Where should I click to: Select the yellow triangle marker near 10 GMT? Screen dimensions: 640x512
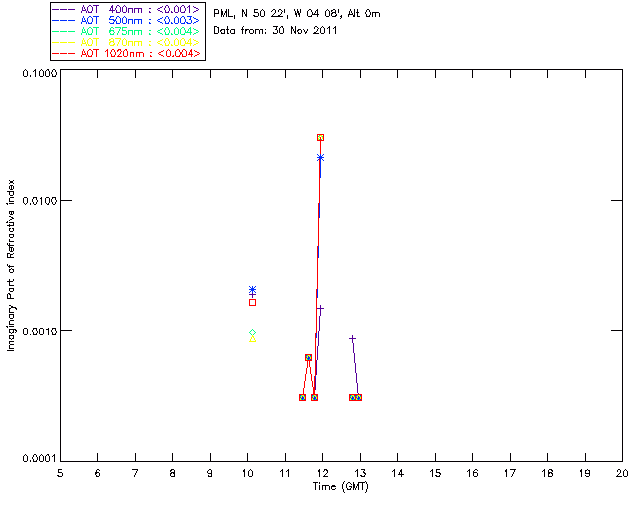252,338
